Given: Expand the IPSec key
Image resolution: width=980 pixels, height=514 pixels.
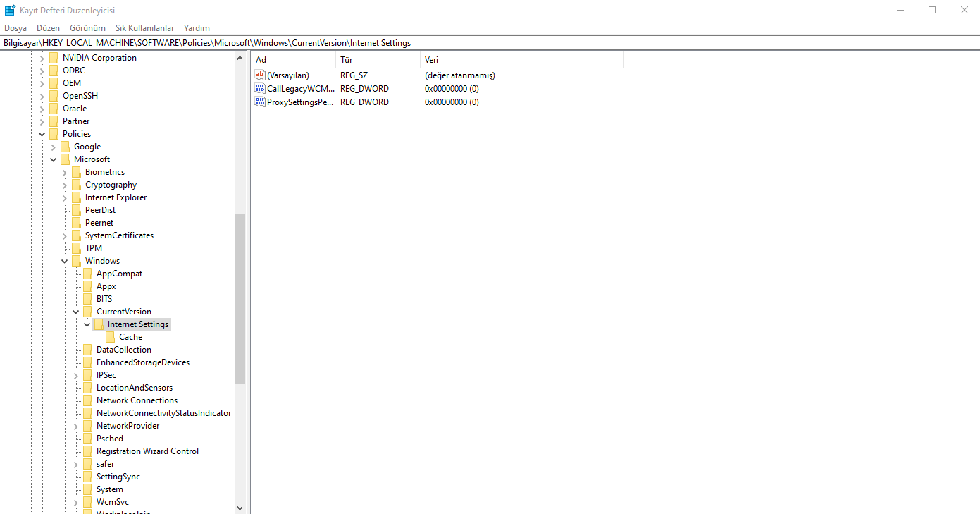Looking at the screenshot, I should (75, 375).
